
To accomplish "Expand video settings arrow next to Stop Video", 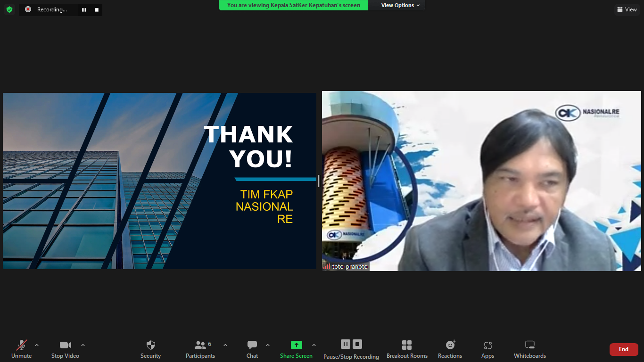I will [x=83, y=345].
